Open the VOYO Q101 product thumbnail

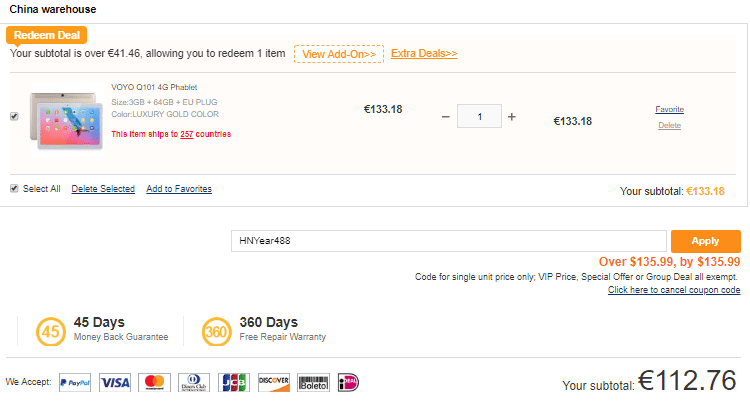pyautogui.click(x=66, y=120)
